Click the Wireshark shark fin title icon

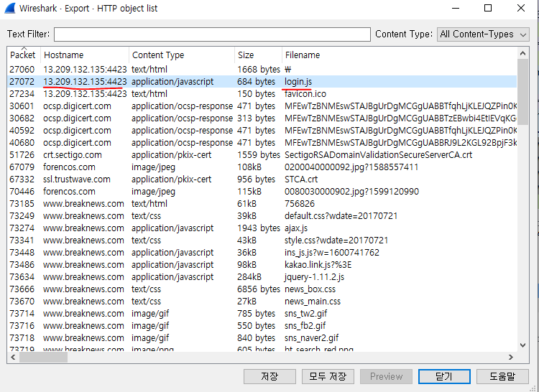coord(9,8)
